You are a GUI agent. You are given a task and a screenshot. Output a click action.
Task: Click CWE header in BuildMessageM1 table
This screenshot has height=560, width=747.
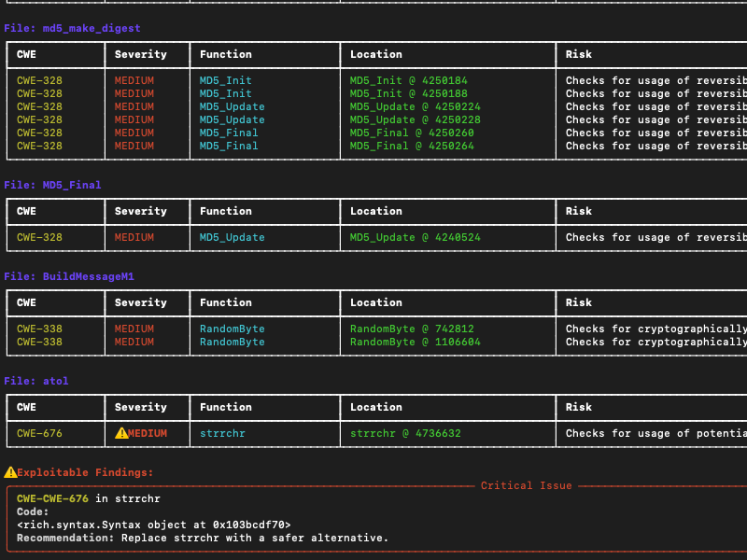pos(26,302)
